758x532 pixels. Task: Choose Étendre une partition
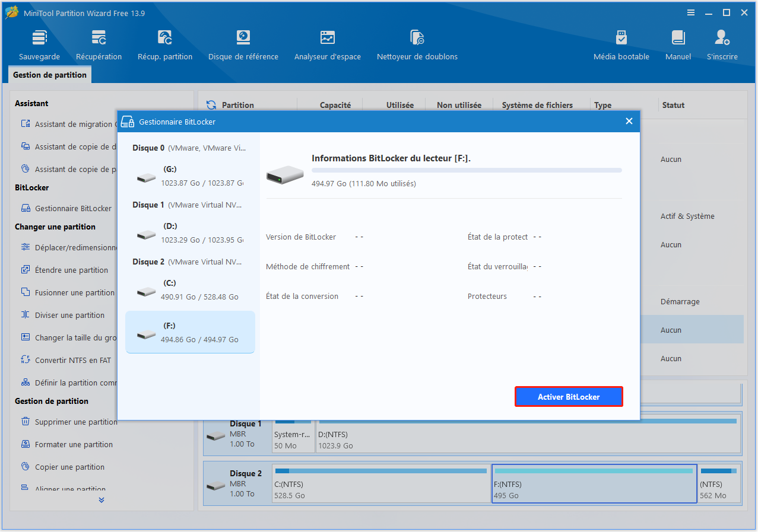(x=65, y=270)
